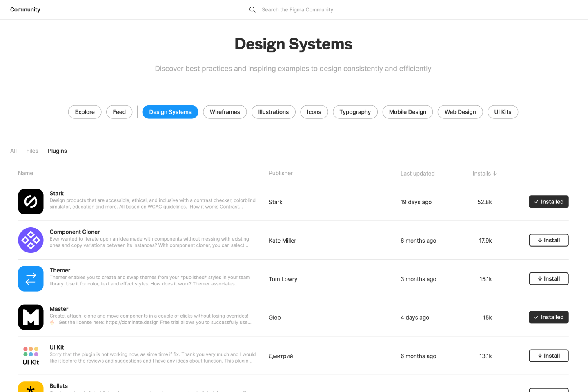
Task: Select the Web Design category pill
Action: pos(460,112)
